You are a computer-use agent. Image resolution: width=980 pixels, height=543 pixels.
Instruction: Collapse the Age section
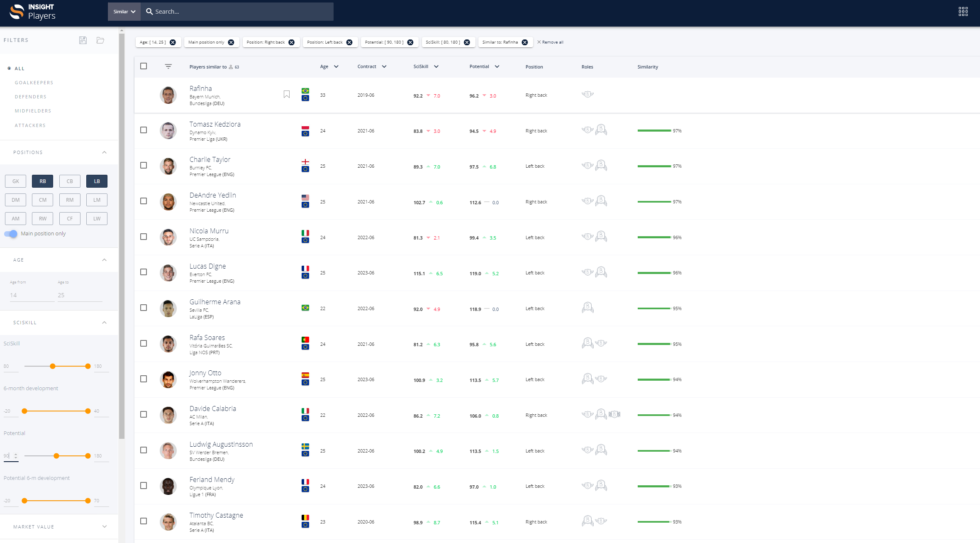point(104,260)
